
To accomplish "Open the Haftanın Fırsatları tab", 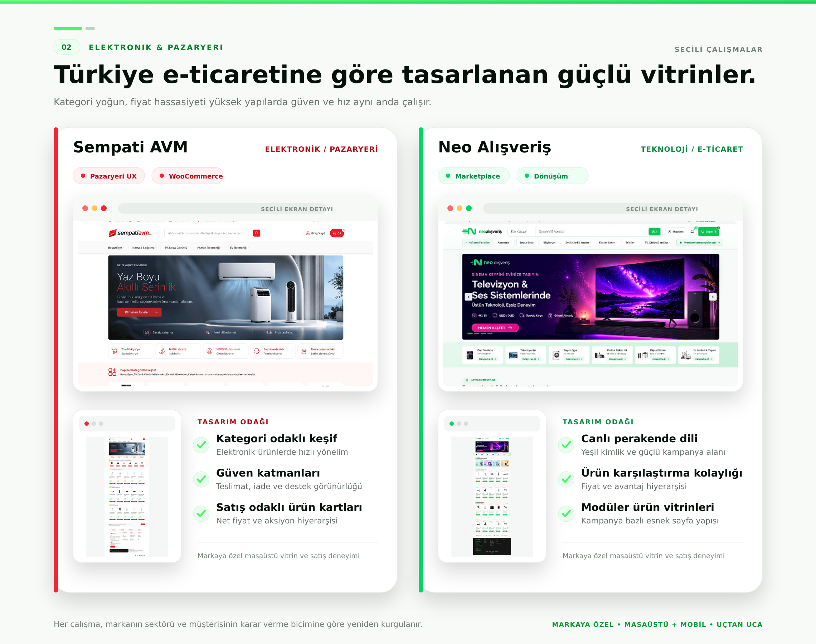I will [x=477, y=243].
